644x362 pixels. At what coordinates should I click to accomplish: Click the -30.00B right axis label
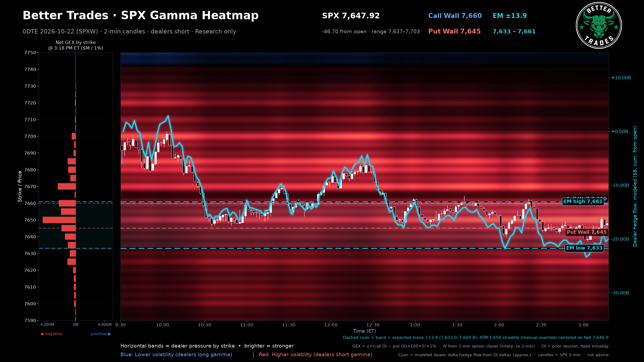click(620, 293)
